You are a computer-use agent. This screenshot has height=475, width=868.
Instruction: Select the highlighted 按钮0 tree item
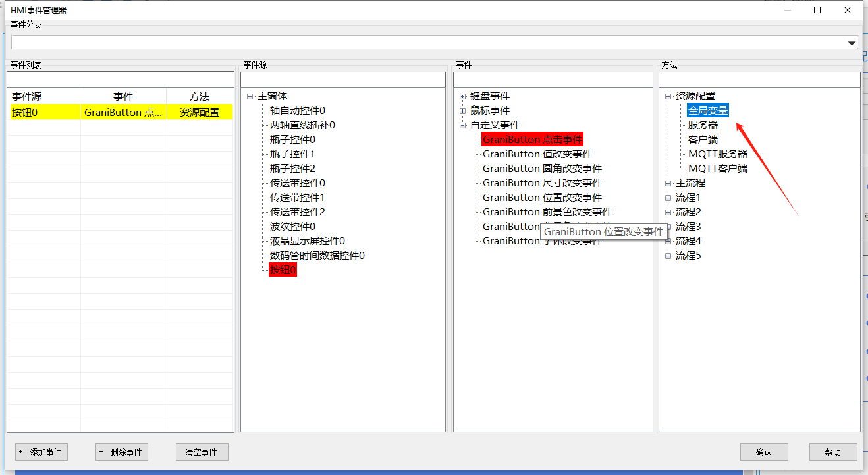click(x=283, y=270)
